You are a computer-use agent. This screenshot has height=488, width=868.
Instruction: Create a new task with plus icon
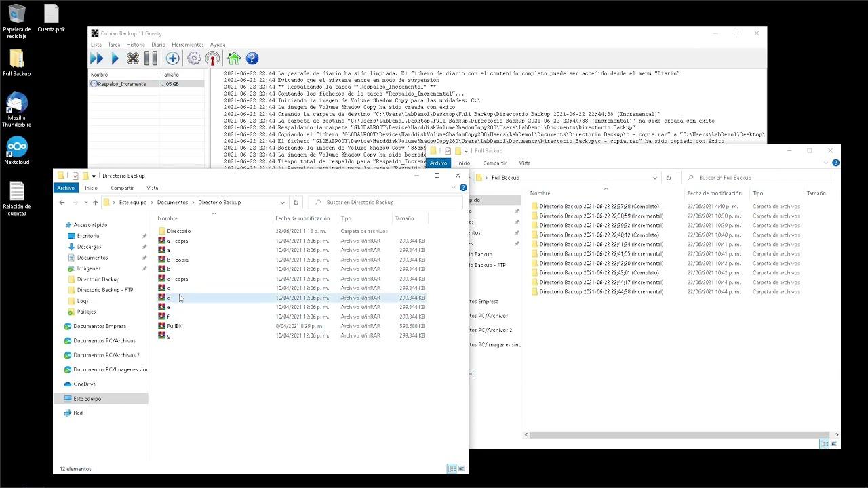point(172,58)
